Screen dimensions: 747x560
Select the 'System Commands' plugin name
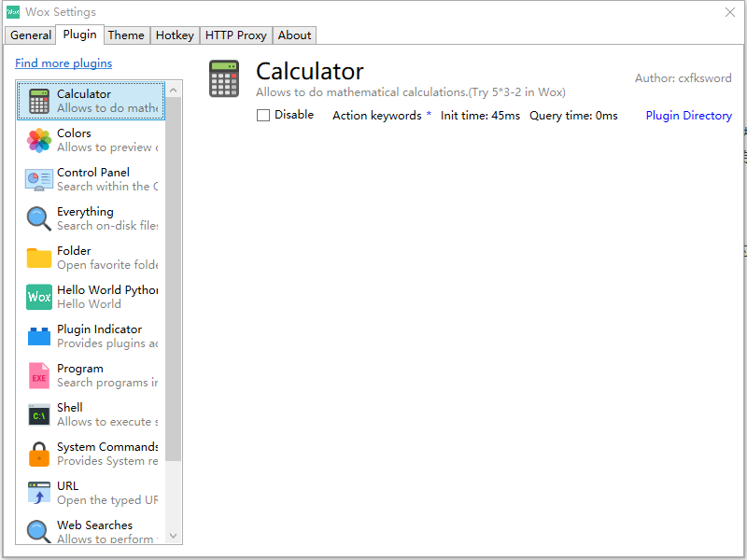click(107, 447)
